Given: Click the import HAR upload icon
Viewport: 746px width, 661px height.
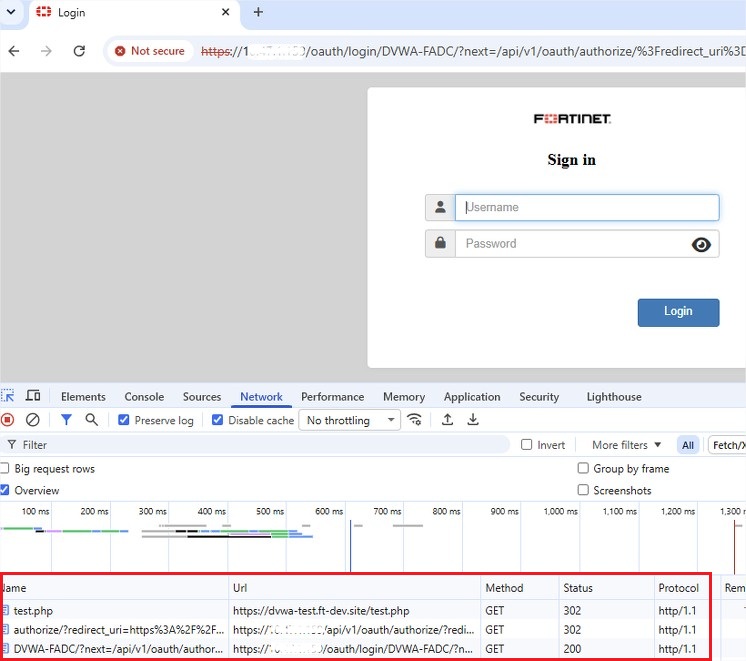Looking at the screenshot, I should pyautogui.click(x=447, y=420).
